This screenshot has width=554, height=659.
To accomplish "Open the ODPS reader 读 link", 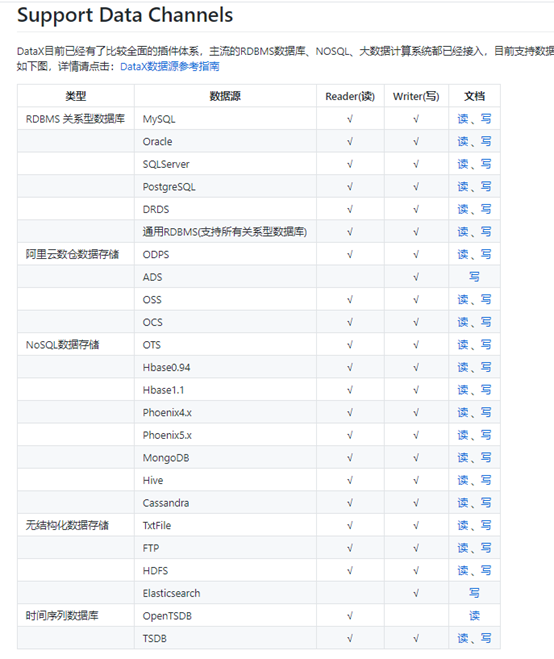I will coord(463,254).
